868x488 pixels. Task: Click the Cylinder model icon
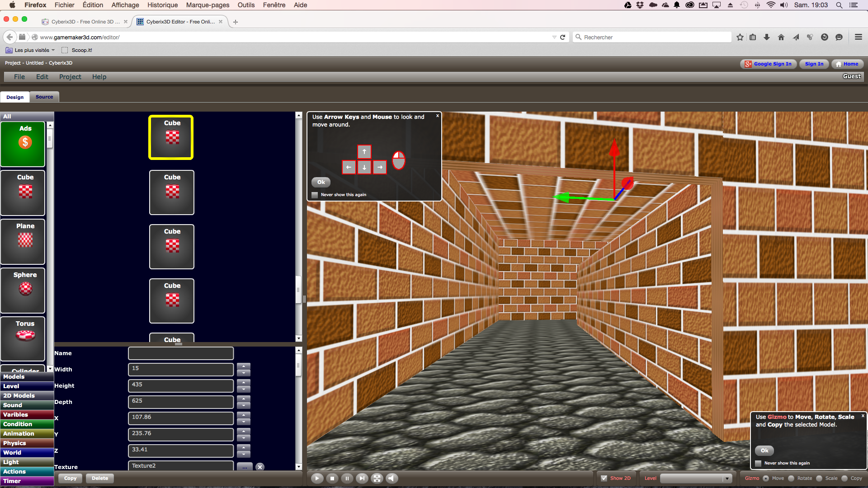pyautogui.click(x=25, y=371)
